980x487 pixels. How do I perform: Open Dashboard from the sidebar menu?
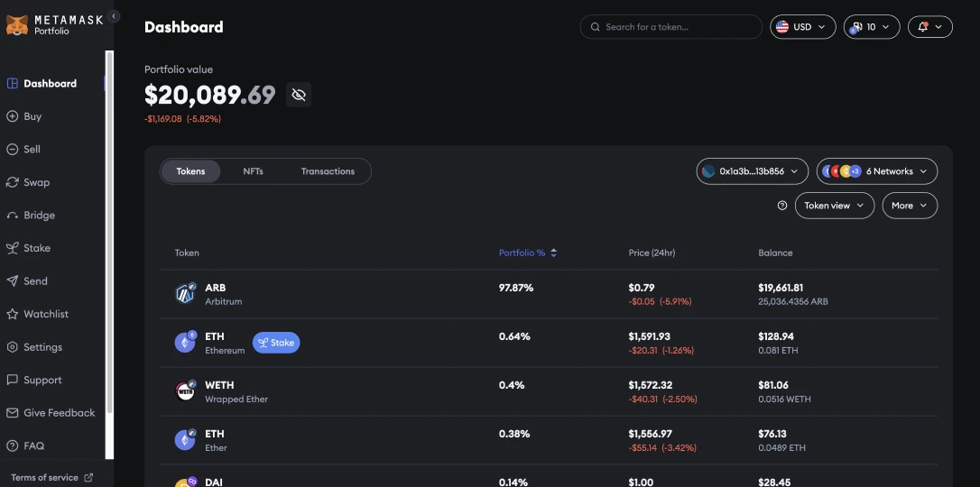(50, 84)
